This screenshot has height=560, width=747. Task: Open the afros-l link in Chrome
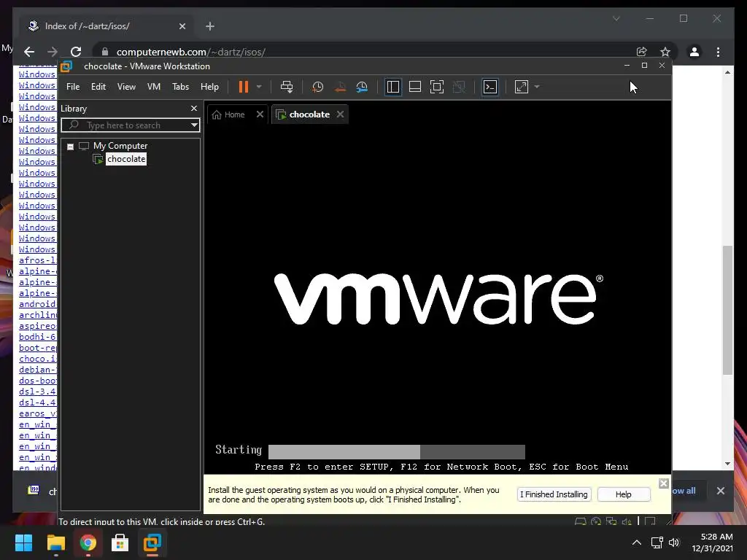coord(37,260)
